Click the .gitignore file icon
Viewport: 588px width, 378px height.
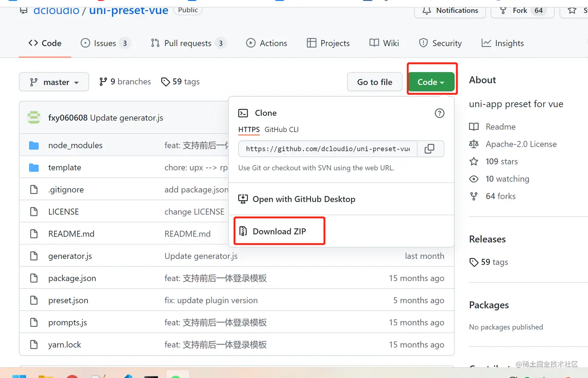34,190
